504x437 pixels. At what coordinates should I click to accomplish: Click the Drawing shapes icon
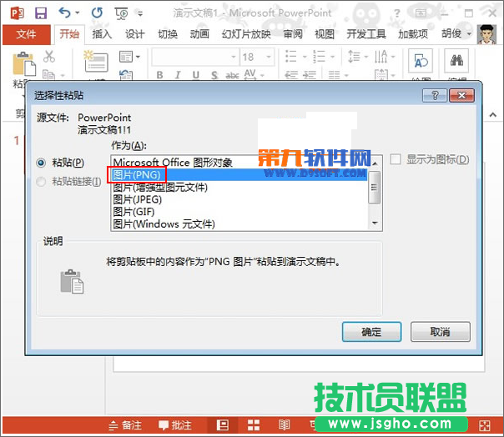421,61
